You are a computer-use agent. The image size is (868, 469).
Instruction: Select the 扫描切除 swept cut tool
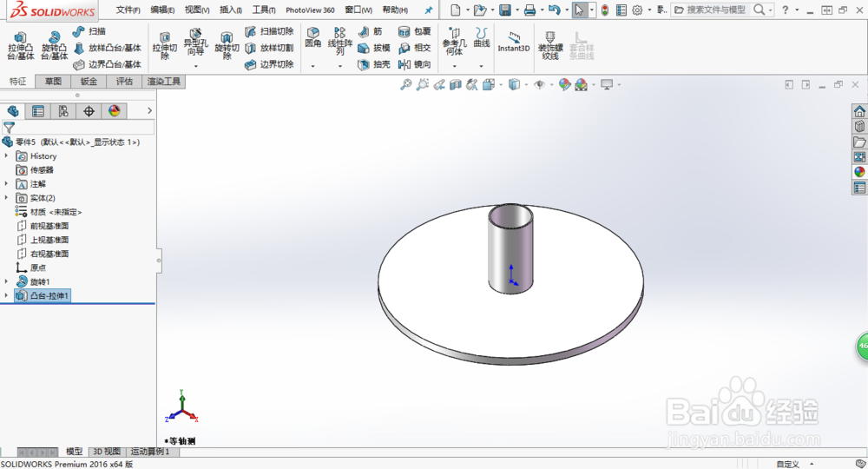[x=270, y=31]
